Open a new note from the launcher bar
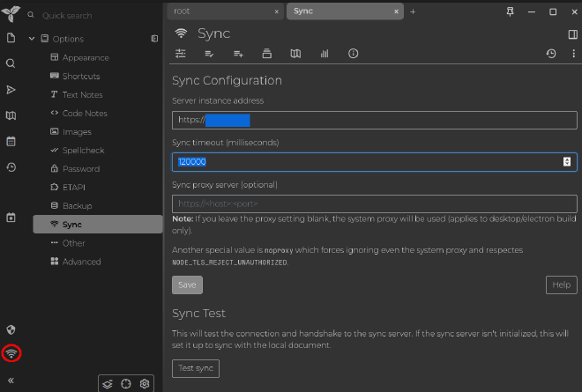 click(x=11, y=38)
